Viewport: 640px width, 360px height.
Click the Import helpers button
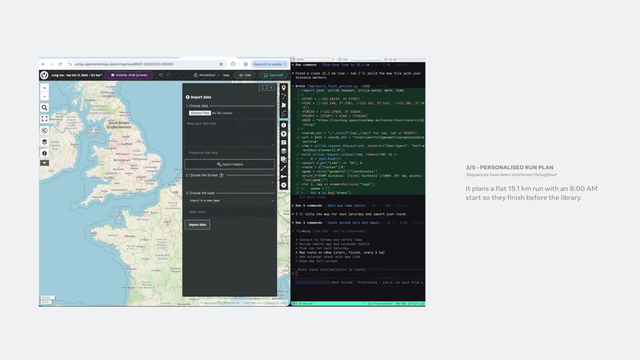click(230, 164)
